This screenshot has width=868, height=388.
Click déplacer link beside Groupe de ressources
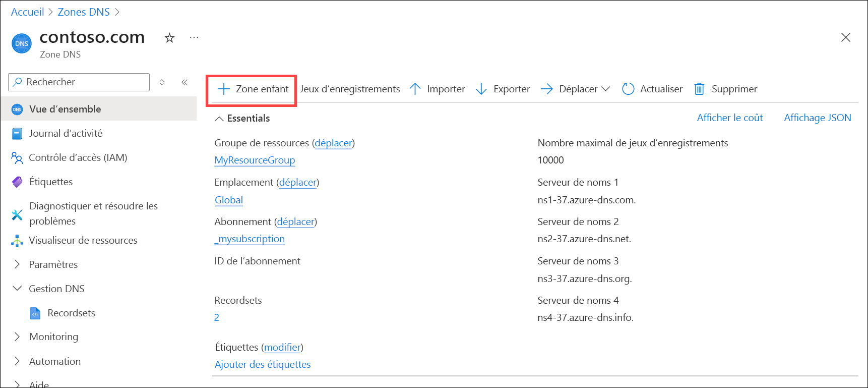333,143
